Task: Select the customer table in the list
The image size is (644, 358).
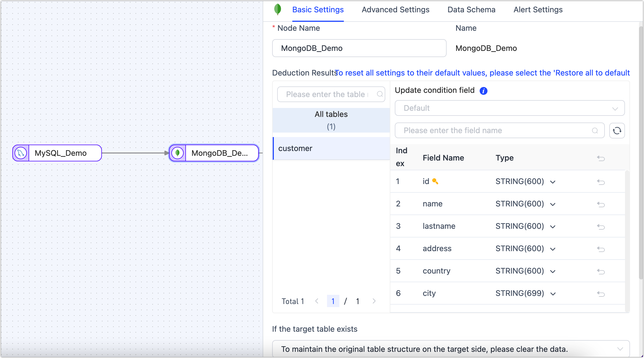Action: [x=295, y=148]
